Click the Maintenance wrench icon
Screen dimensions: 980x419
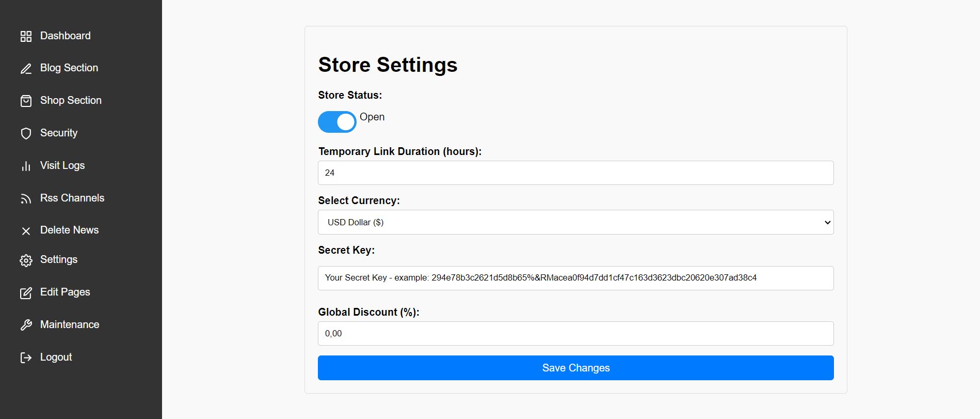click(x=26, y=325)
